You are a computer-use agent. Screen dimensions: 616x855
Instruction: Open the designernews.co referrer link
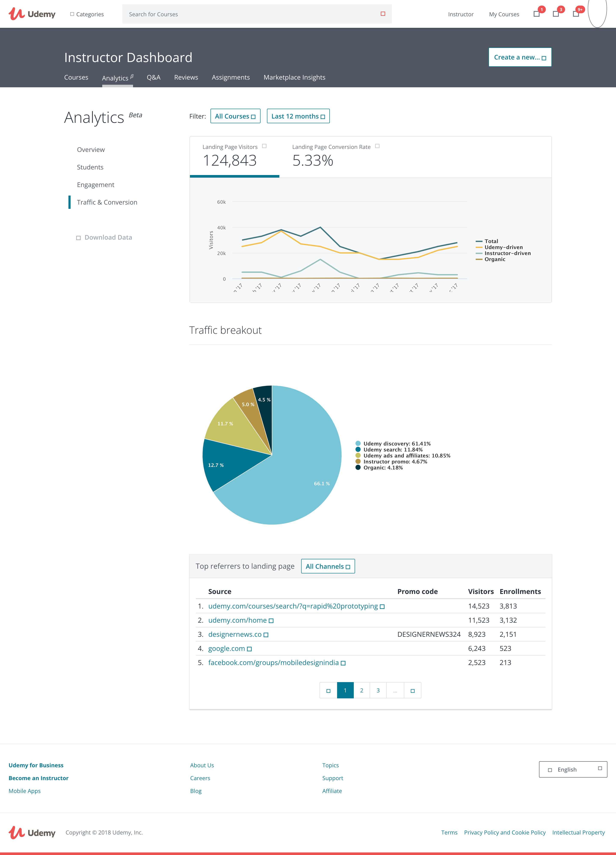point(235,635)
